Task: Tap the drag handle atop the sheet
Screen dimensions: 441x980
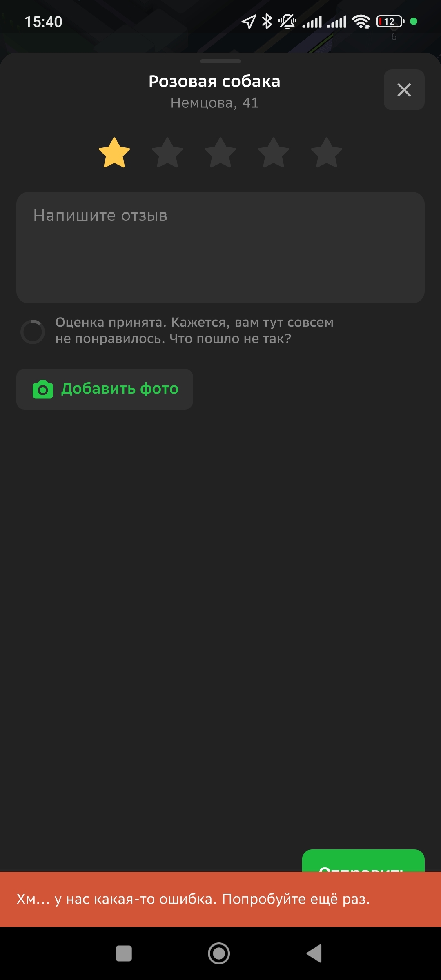Action: click(x=220, y=61)
